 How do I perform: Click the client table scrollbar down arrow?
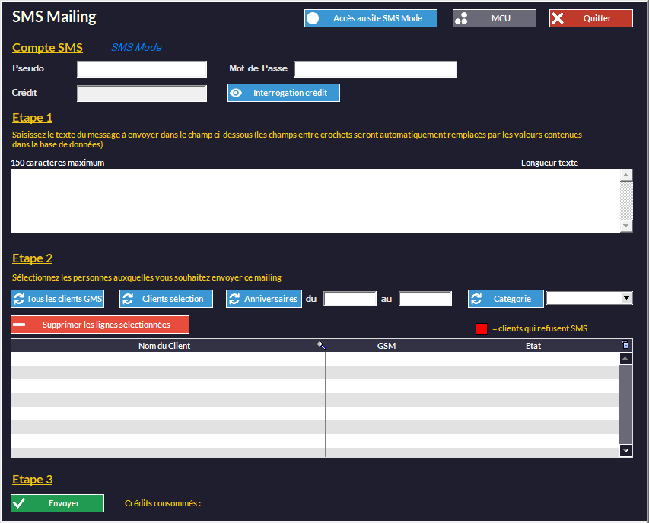point(626,451)
